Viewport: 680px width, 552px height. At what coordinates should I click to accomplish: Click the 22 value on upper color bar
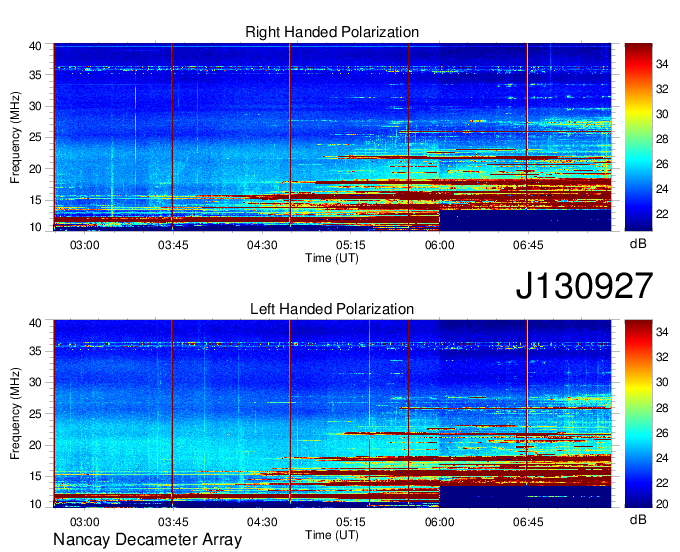coord(662,214)
